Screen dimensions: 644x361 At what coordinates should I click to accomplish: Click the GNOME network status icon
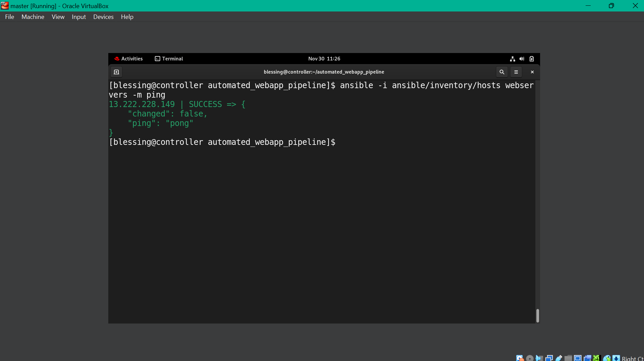pos(512,58)
